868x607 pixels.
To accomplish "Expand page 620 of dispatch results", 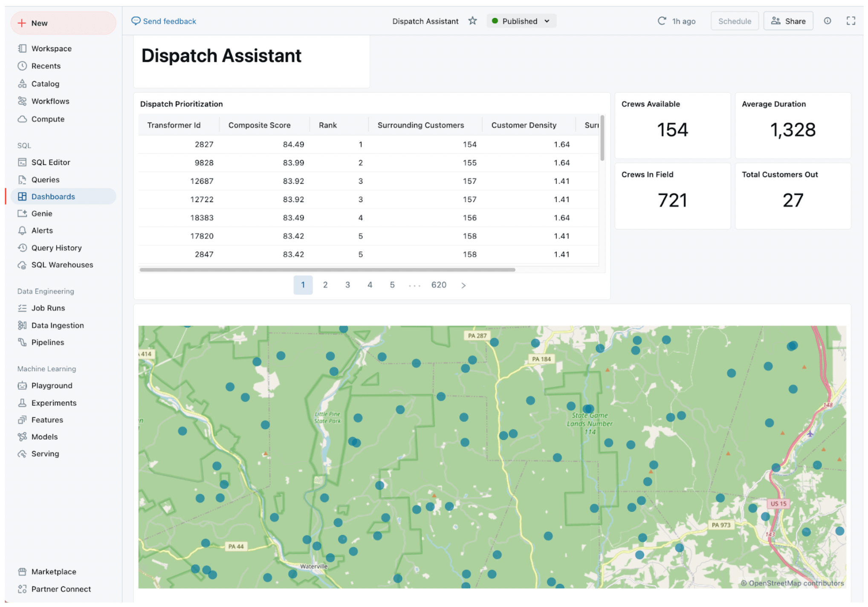I will pos(438,285).
